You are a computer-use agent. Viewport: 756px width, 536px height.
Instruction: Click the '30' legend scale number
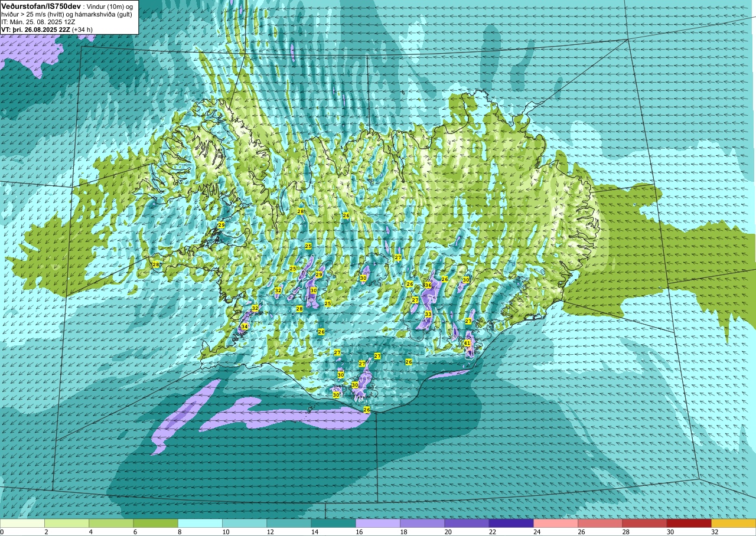coord(670,532)
